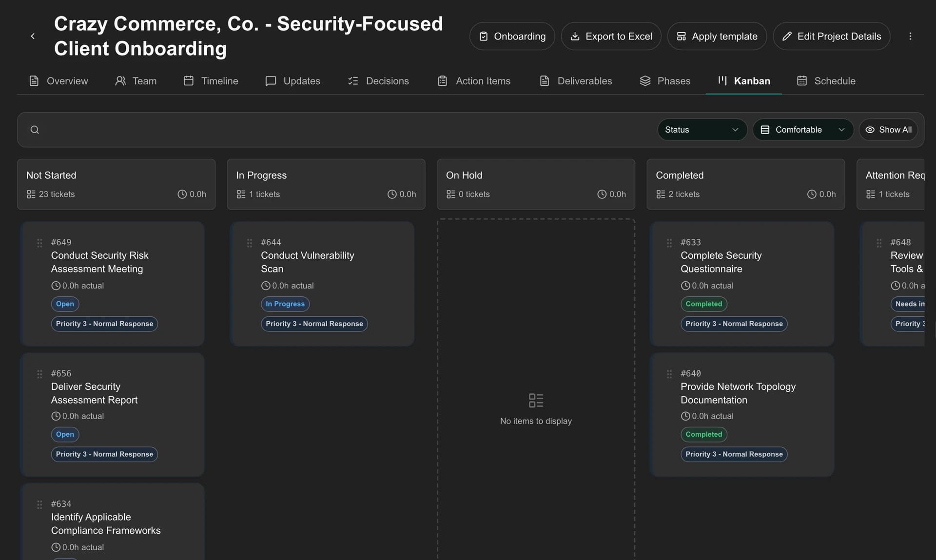Click Completed status badge on ticket #633
Image resolution: width=936 pixels, height=560 pixels.
point(703,304)
